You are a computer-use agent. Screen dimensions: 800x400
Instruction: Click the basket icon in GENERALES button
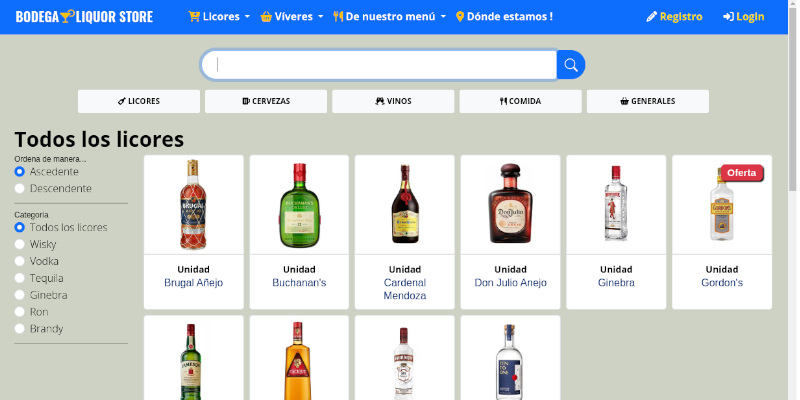click(x=624, y=101)
